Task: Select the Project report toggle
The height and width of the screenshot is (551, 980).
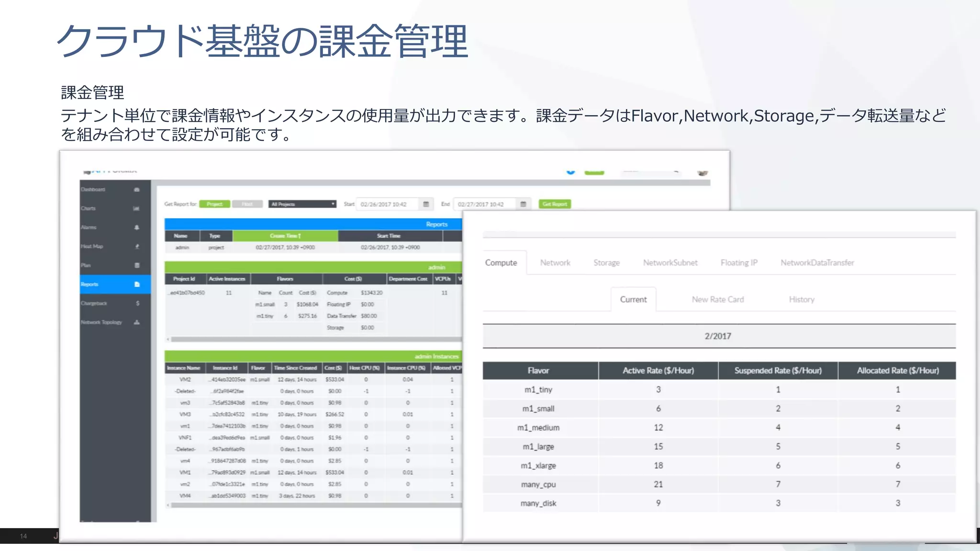Action: coord(215,204)
